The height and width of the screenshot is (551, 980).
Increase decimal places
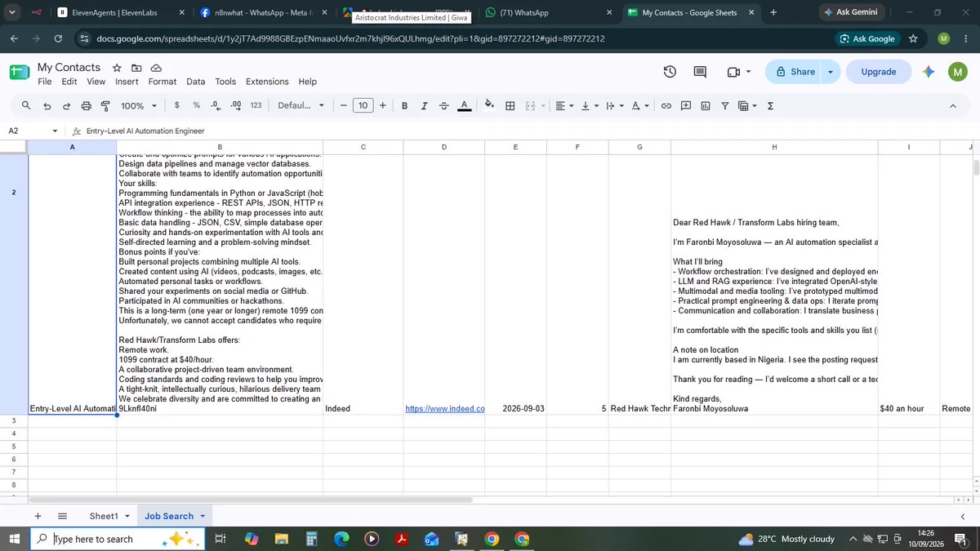pos(235,105)
